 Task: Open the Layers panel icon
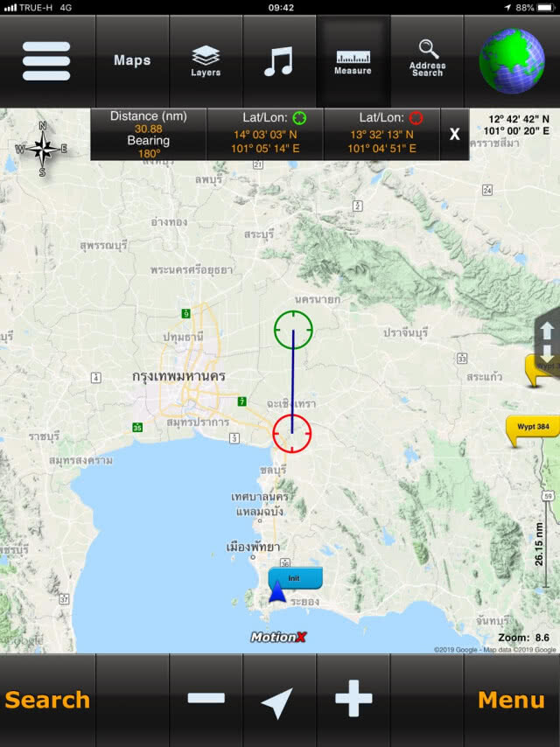(206, 61)
